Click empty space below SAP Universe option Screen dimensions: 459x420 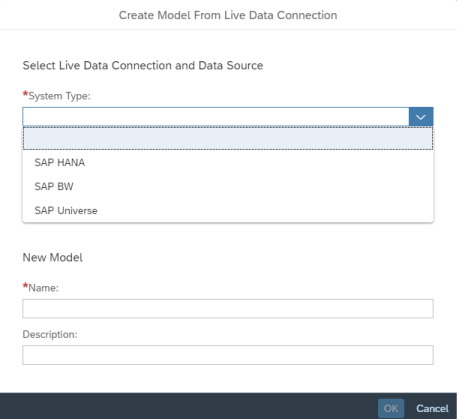click(228, 237)
